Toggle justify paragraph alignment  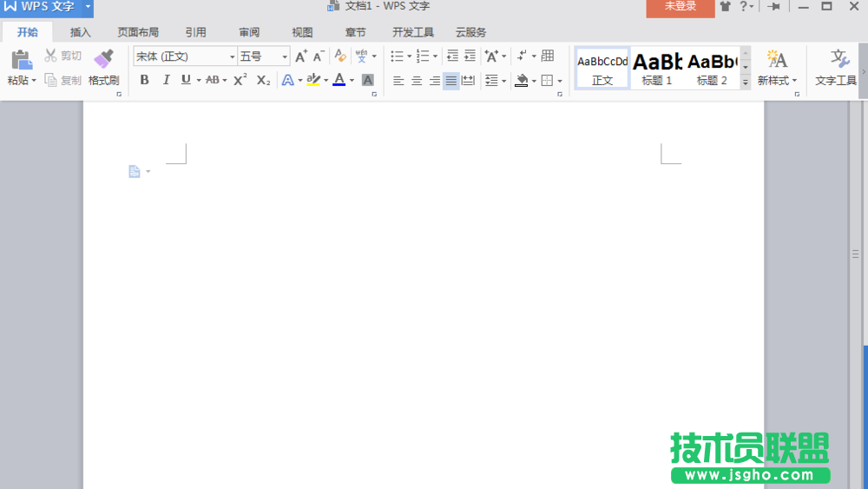tap(450, 81)
